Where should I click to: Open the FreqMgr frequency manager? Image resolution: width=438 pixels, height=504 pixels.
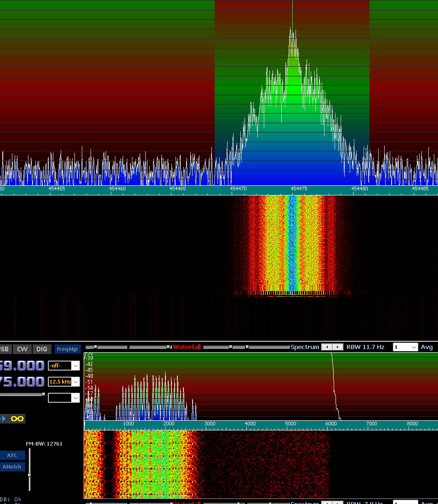68,349
